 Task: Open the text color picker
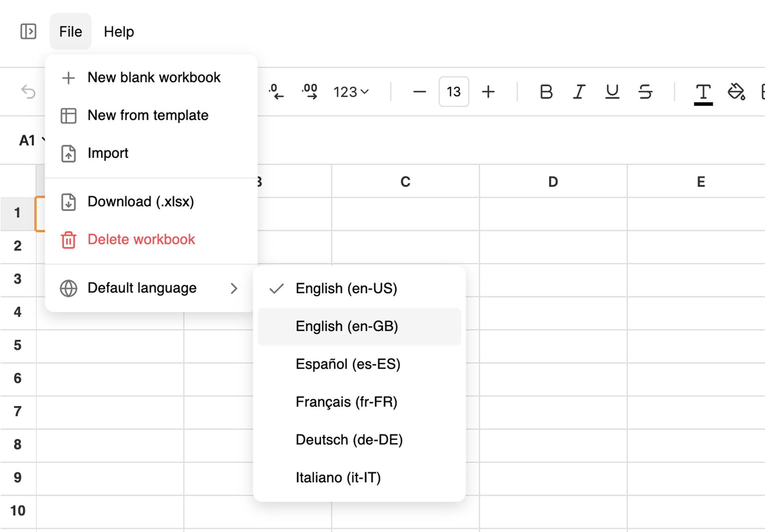[x=703, y=92]
